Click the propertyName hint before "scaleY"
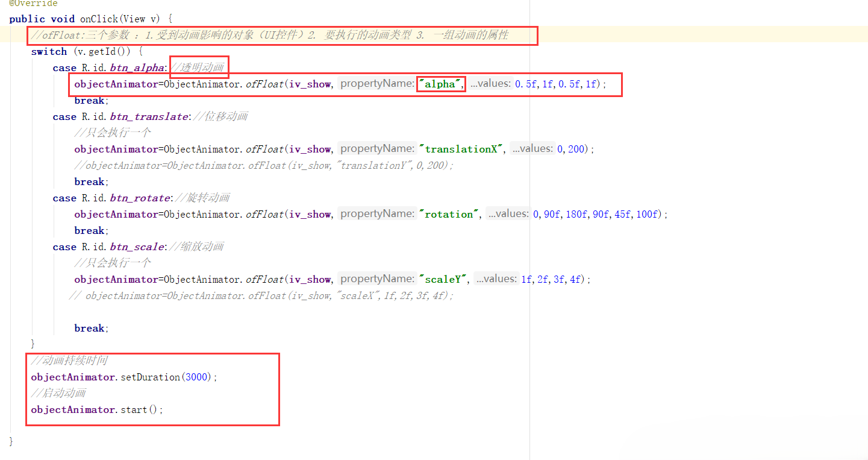This screenshot has width=868, height=460. [377, 279]
